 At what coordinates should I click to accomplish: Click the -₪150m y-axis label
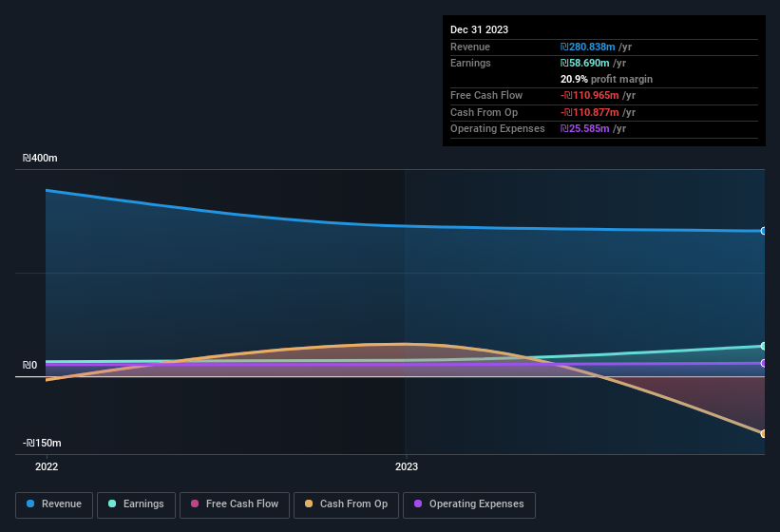pyautogui.click(x=42, y=443)
